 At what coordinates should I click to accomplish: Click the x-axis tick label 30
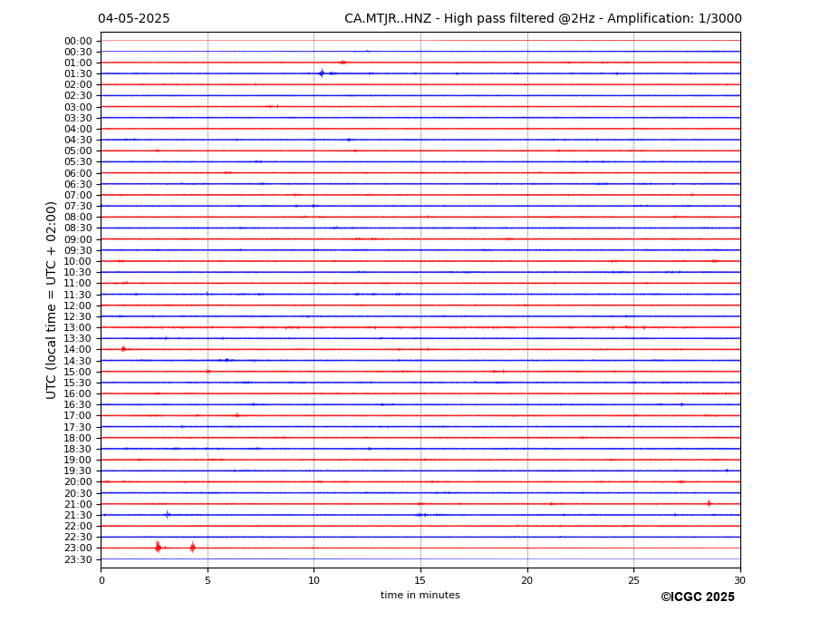739,580
